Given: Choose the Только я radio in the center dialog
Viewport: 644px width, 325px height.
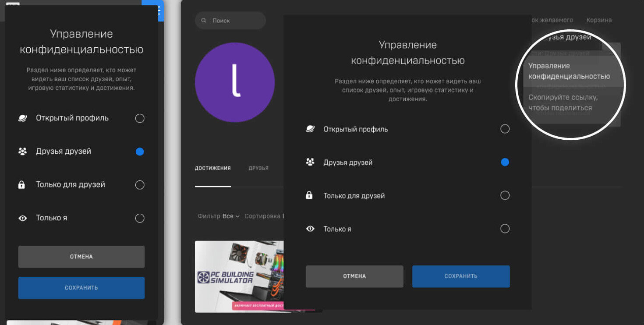Looking at the screenshot, I should tap(505, 229).
